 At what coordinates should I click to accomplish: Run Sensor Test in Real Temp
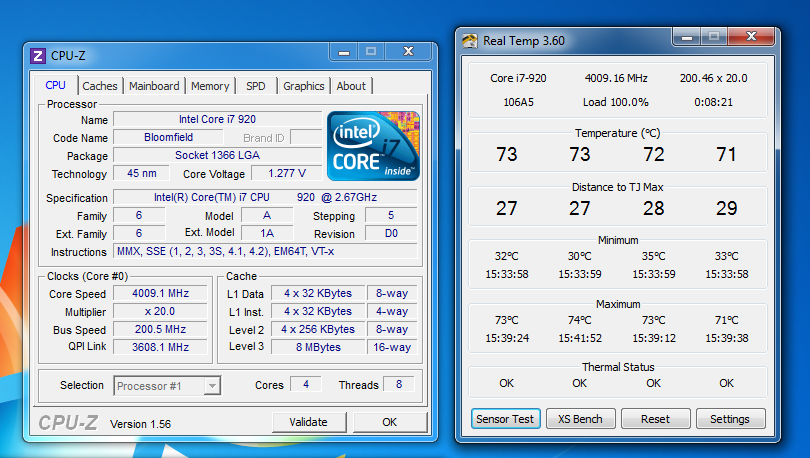[505, 419]
